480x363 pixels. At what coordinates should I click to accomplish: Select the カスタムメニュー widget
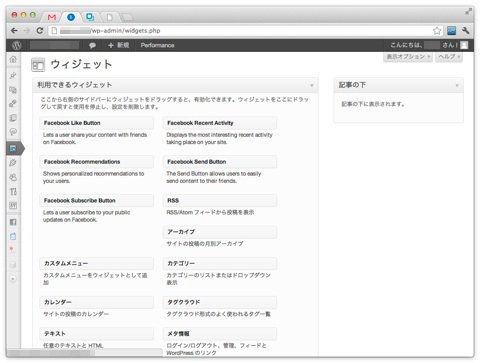point(96,263)
